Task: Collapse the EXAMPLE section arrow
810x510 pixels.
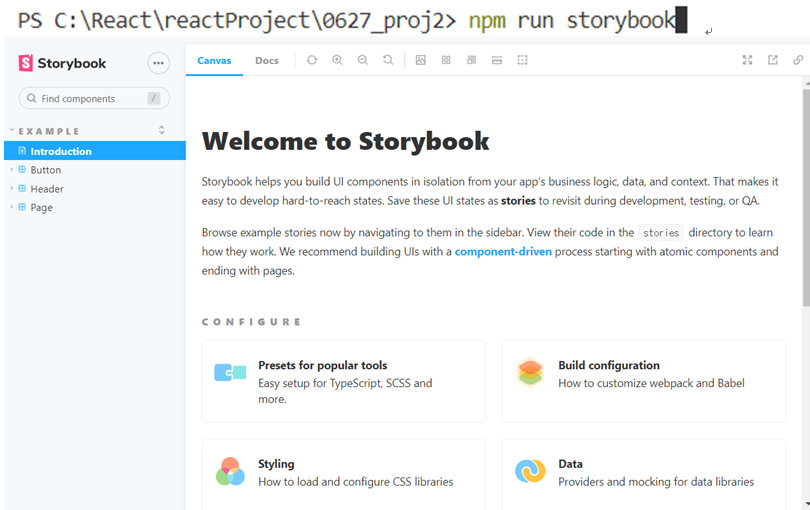Action: pyautogui.click(x=12, y=131)
